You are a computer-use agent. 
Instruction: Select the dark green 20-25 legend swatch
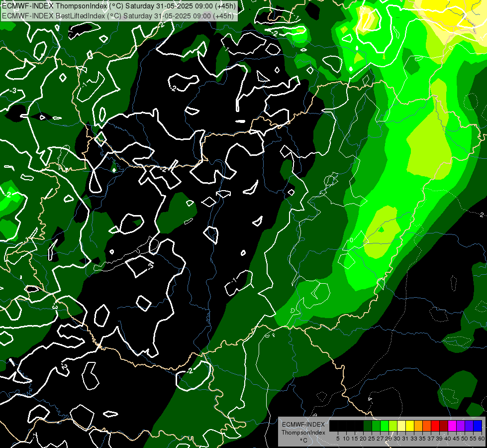[x=368, y=426]
